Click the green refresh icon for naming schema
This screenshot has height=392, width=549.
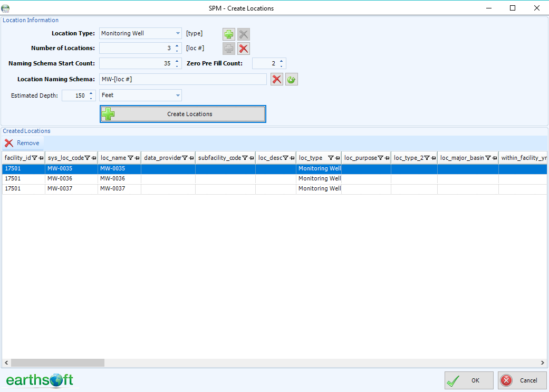[292, 80]
